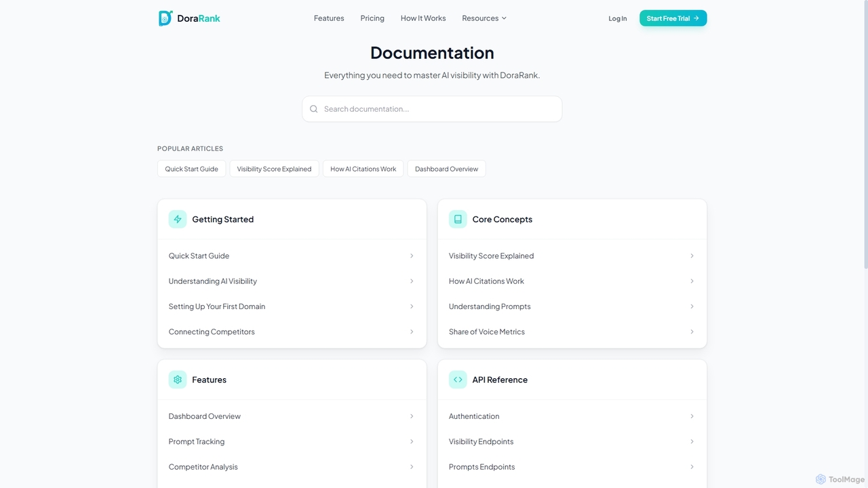Expand the Resources dropdown chevron
The width and height of the screenshot is (868, 488).
pyautogui.click(x=504, y=18)
